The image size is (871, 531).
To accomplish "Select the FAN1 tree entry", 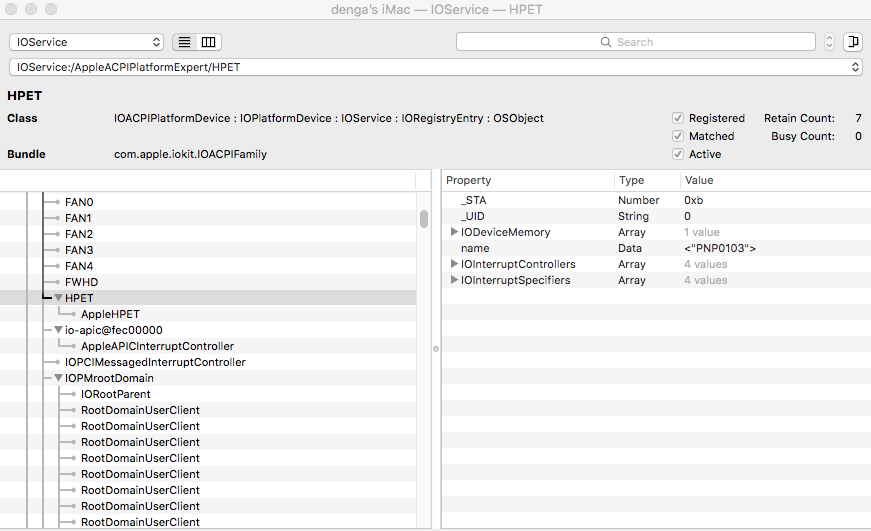I will (78, 218).
